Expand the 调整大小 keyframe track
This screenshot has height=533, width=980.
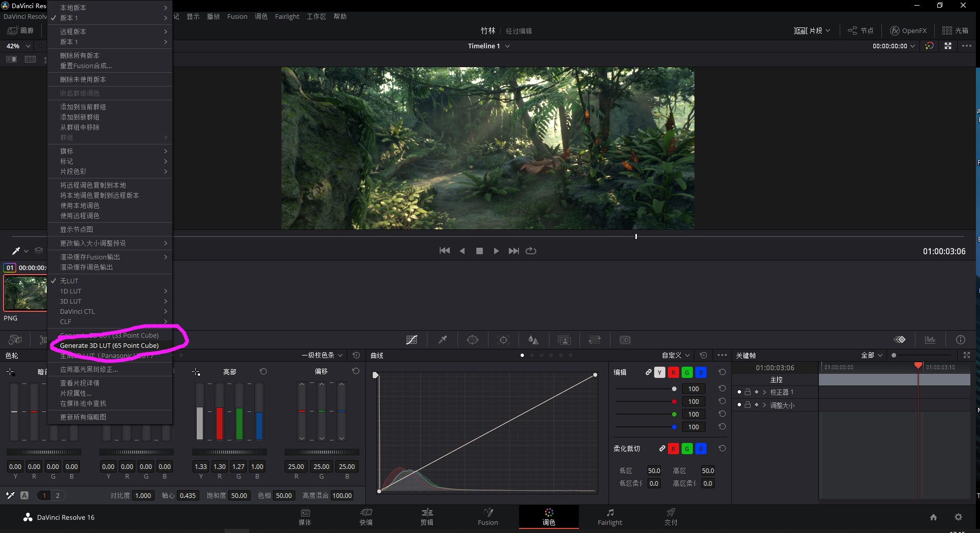[764, 405]
